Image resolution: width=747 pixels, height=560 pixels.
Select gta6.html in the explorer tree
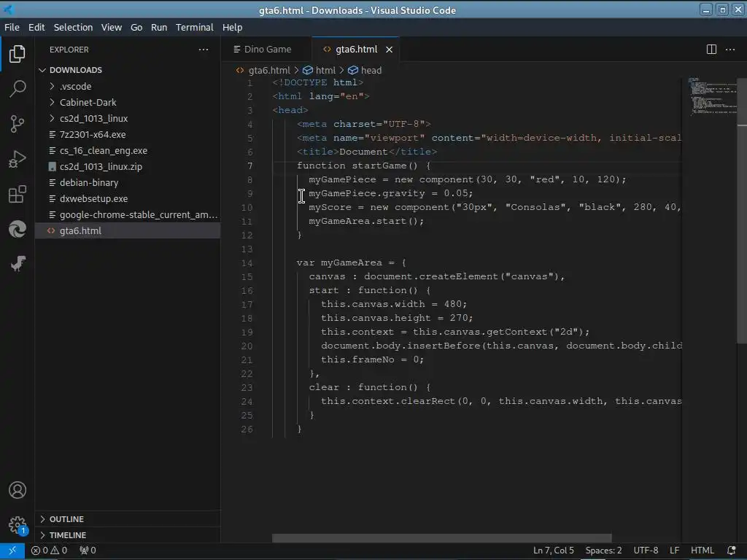click(x=128, y=231)
